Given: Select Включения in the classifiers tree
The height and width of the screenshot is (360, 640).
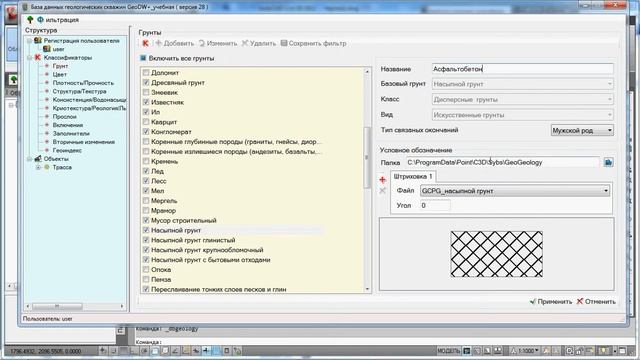Looking at the screenshot, I should (67, 125).
